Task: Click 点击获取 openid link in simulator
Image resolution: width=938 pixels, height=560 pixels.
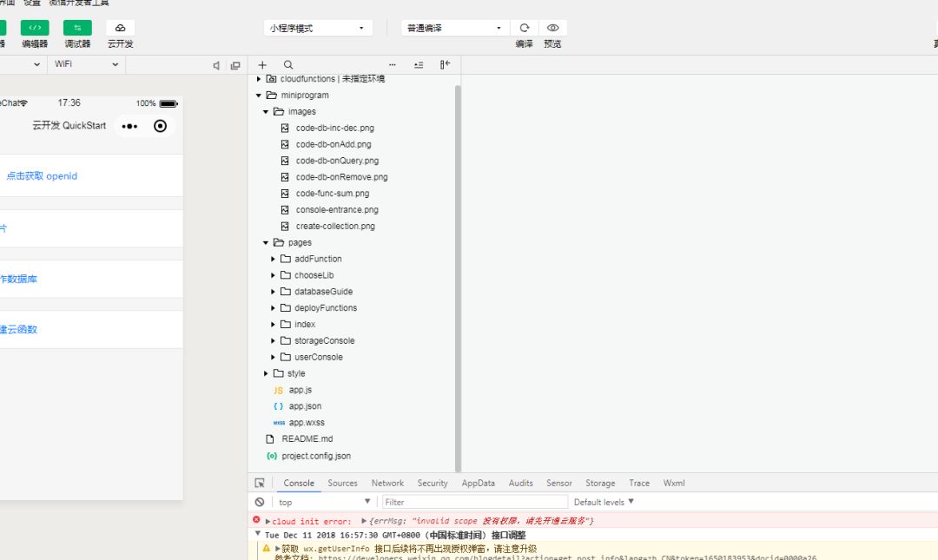Action: click(x=42, y=176)
